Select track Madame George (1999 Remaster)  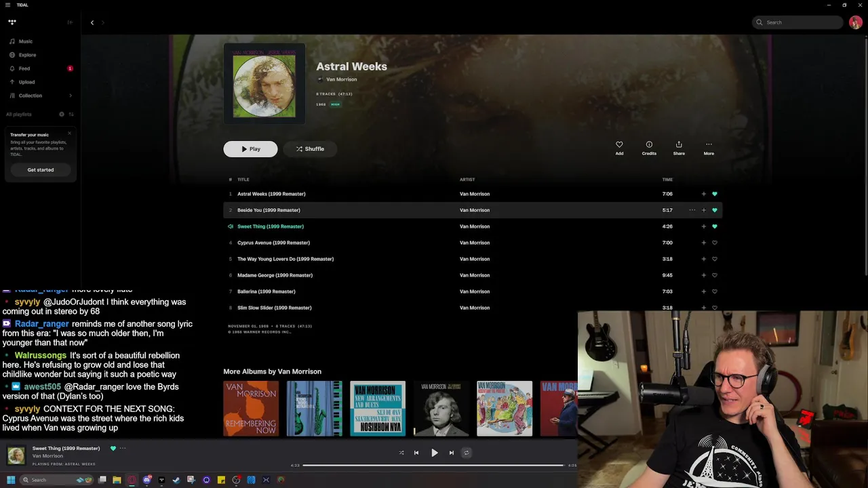(275, 275)
